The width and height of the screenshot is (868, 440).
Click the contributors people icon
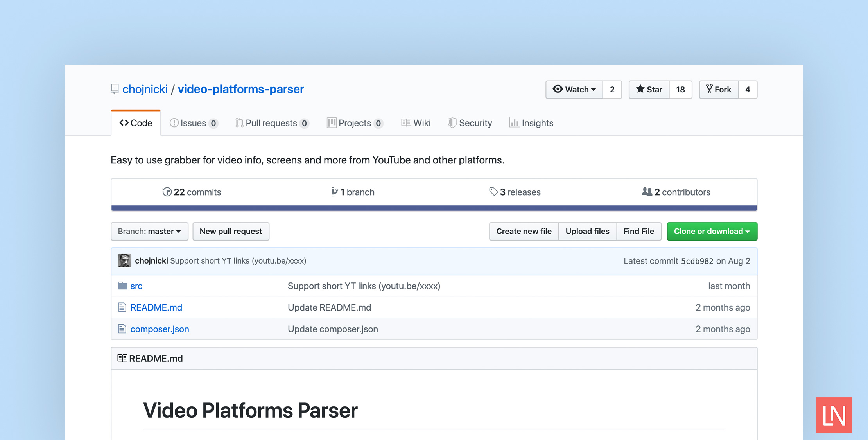tap(646, 192)
